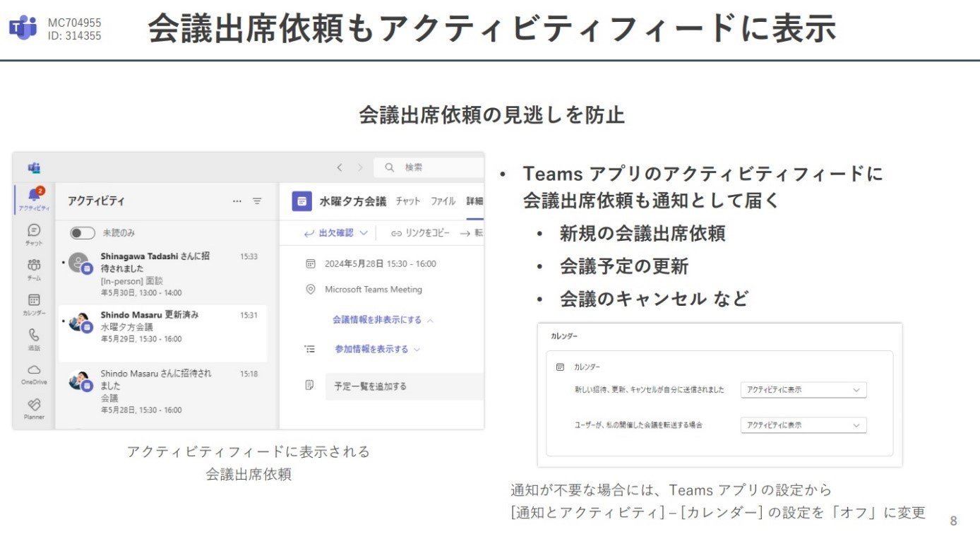Viewport: 980px width, 546px height.
Task: Click the calendar icon next to the meeting date
Action: [x=311, y=263]
